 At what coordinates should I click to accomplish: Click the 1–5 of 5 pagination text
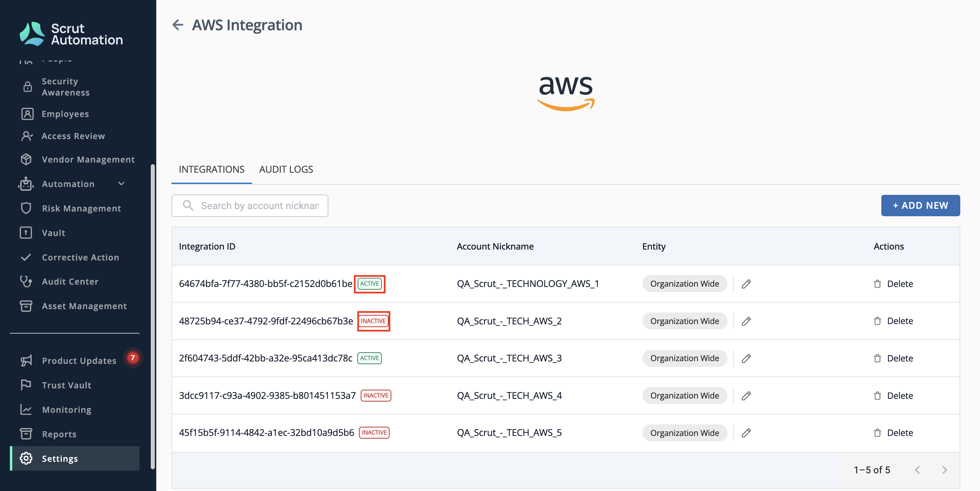pyautogui.click(x=871, y=470)
